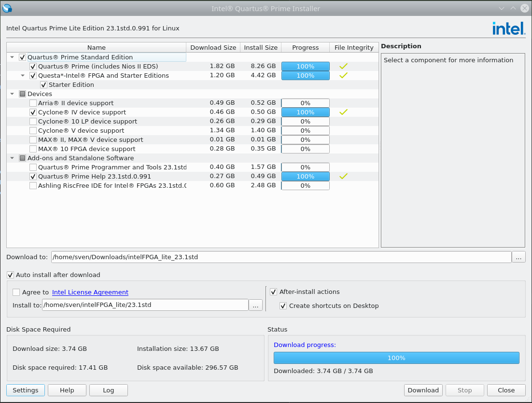Toggle the Starter Edition checkbox
532x403 pixels.
click(x=43, y=85)
